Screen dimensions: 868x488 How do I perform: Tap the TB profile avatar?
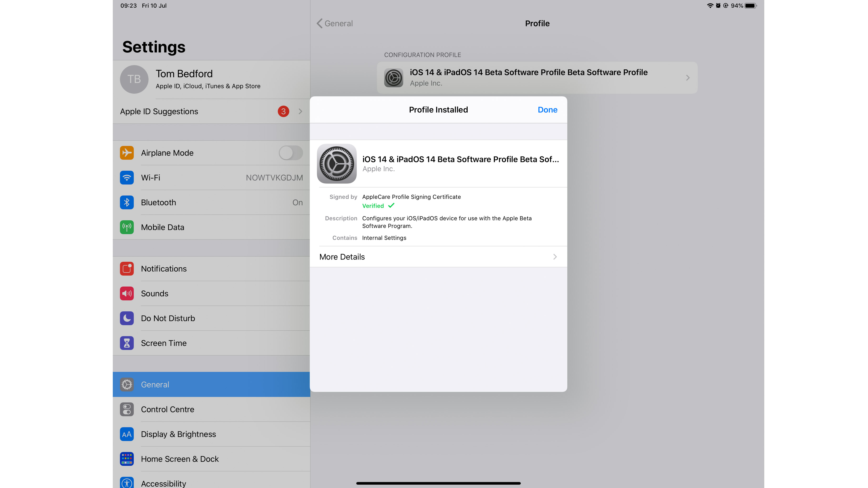pos(134,79)
